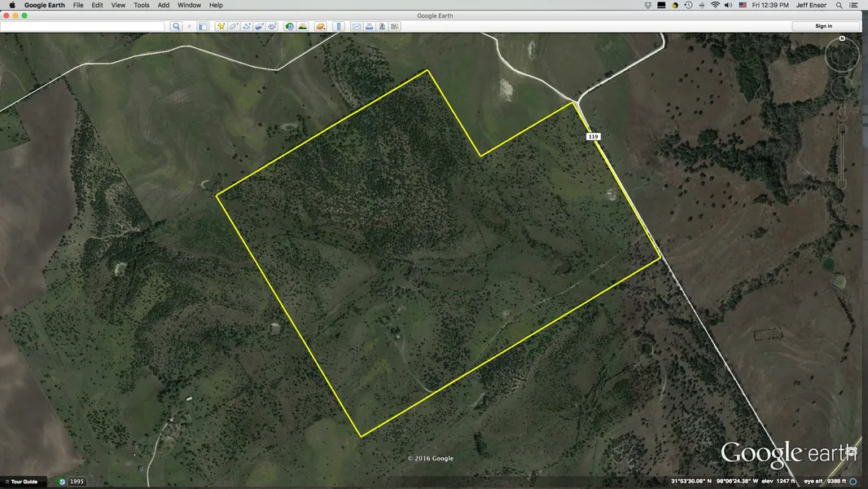Click the Sign in button
The width and height of the screenshot is (868, 489).
823,26
